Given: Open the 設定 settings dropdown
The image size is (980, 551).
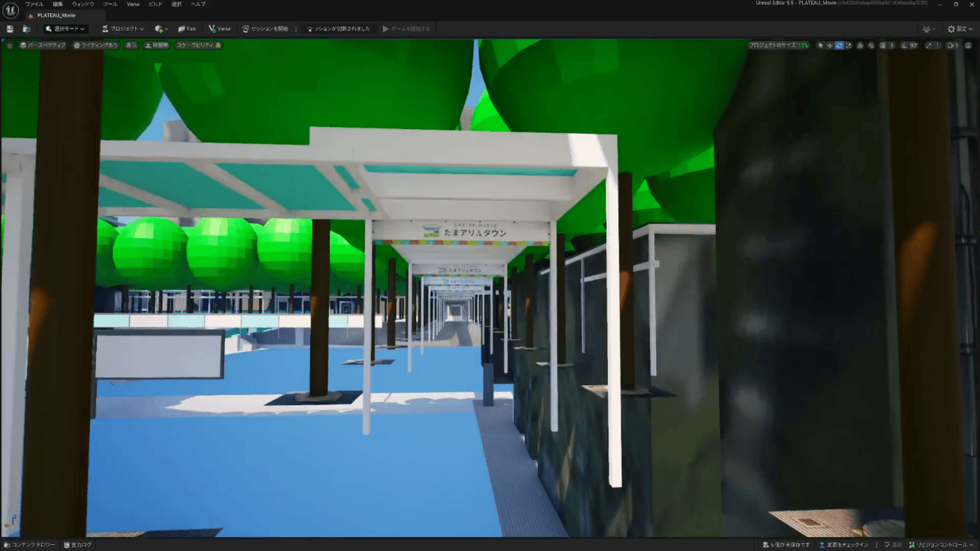Looking at the screenshot, I should pos(960,29).
